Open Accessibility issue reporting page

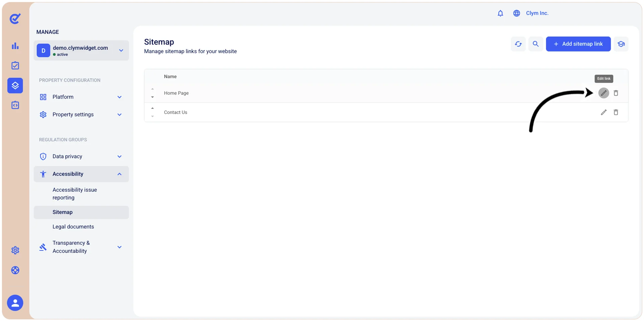tap(75, 194)
